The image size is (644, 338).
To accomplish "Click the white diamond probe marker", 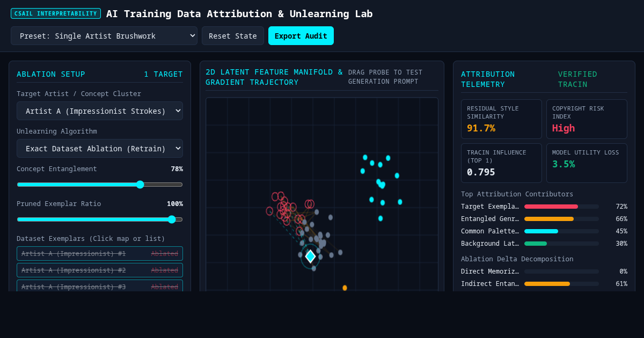I will click(310, 256).
